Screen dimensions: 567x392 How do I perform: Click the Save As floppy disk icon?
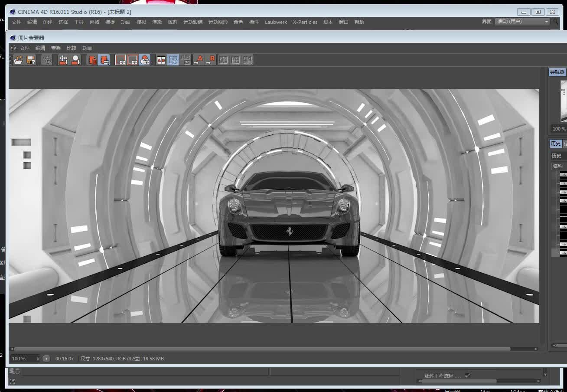click(x=31, y=60)
